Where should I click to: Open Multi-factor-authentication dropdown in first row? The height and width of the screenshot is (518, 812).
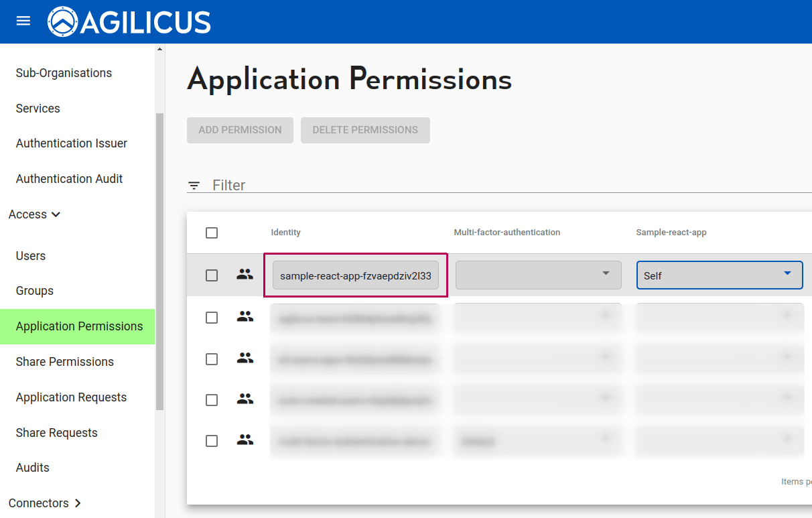pyautogui.click(x=538, y=275)
